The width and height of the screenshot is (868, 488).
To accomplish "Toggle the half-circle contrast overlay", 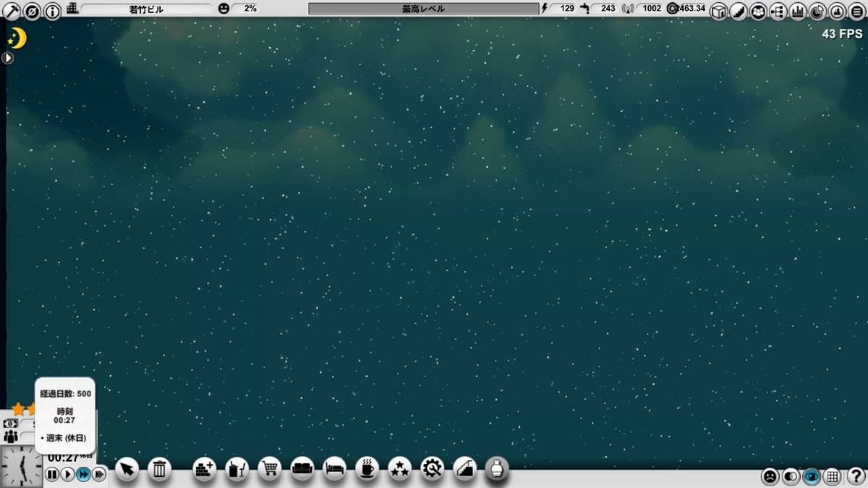I will [x=791, y=476].
